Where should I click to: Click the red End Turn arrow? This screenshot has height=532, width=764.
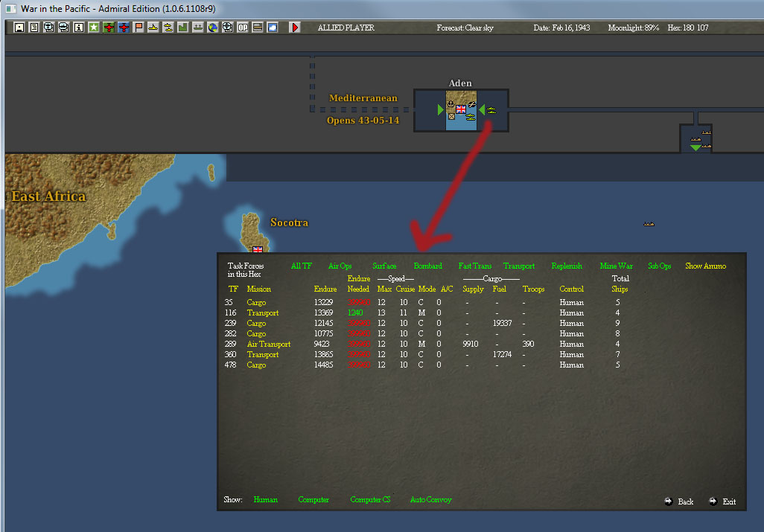point(295,28)
